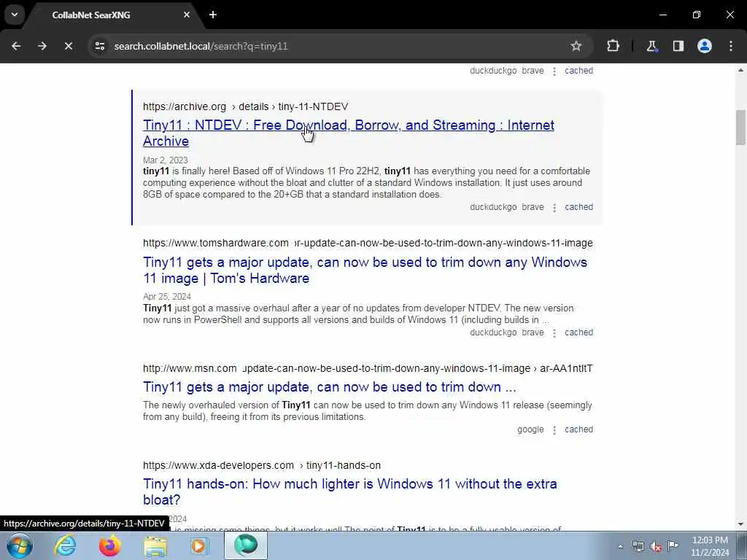The height and width of the screenshot is (560, 747).
Task: Close the CollabNet SearXNG tab
Action: 187,15
